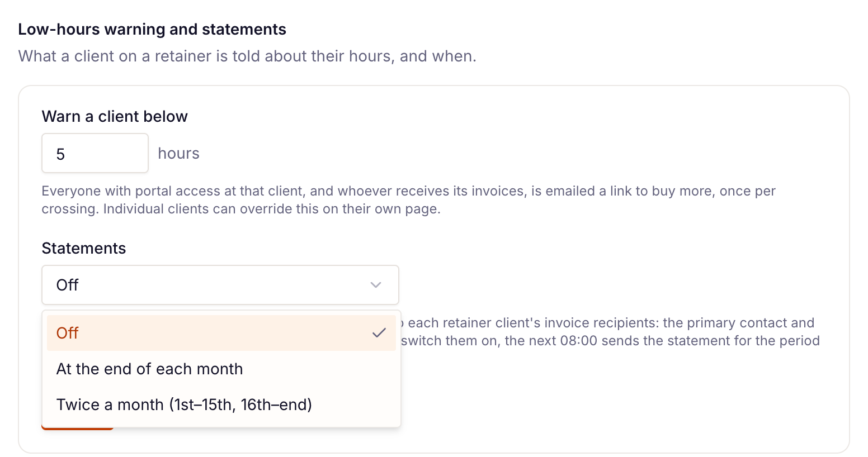
Task: Click the warning threshold hours input field
Action: (x=95, y=153)
